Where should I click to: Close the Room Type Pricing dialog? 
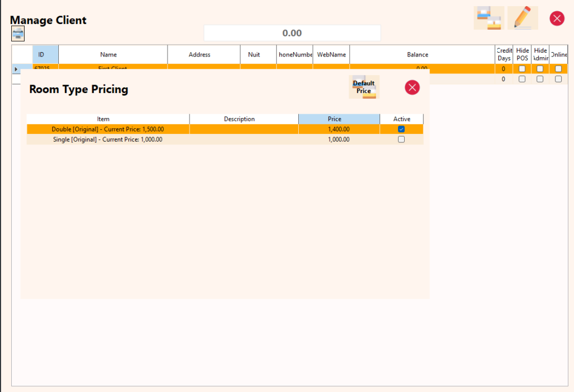coord(412,87)
